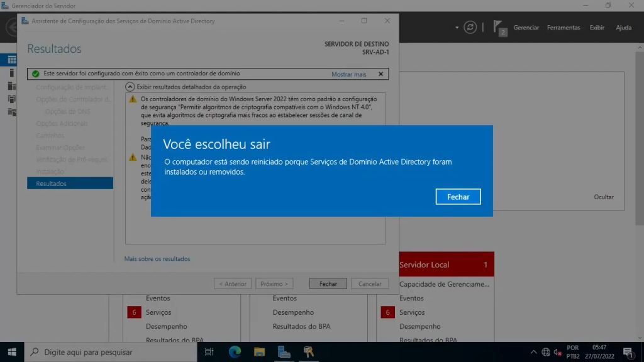The height and width of the screenshot is (362, 644).
Task: Open the Gerenciar menu in Server Manager
Action: [526, 28]
